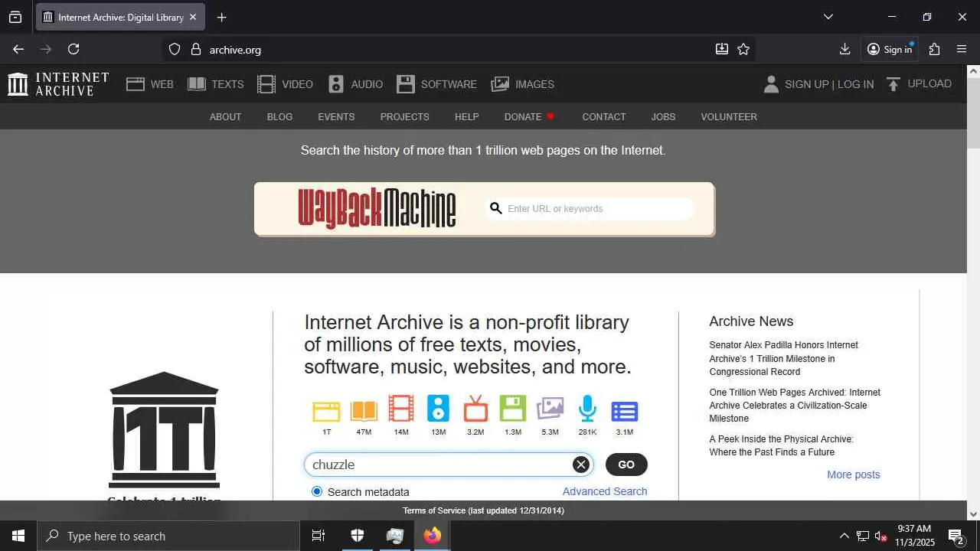The width and height of the screenshot is (980, 551).
Task: Click the Windows taskbar search box
Action: click(168, 536)
